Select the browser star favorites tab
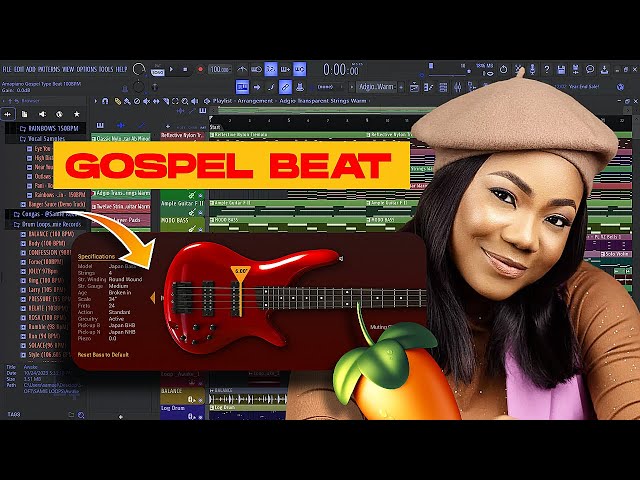This screenshot has width=640, height=480. (76, 114)
